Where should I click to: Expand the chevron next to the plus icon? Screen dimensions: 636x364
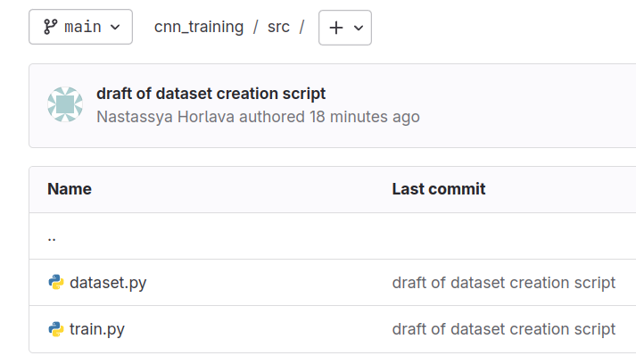point(359,28)
